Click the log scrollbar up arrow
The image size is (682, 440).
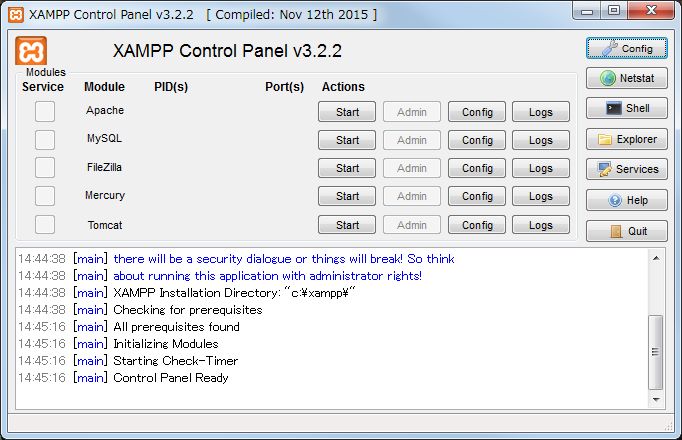click(656, 258)
